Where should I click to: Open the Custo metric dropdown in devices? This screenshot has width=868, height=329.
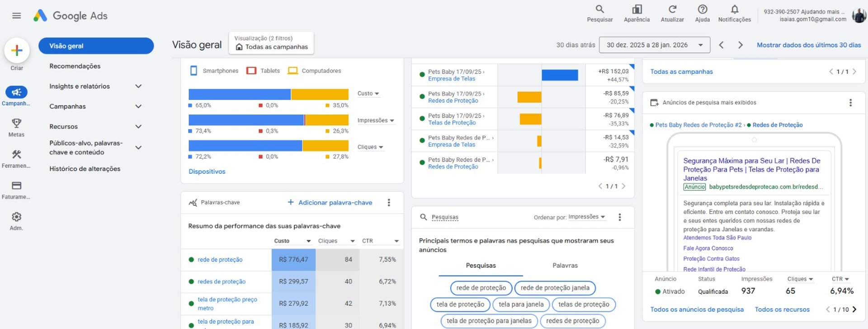click(368, 94)
